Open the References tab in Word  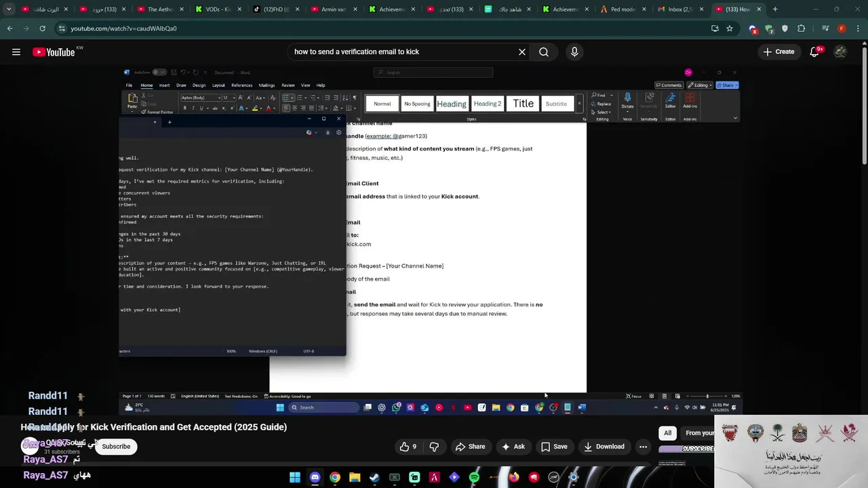tap(241, 85)
